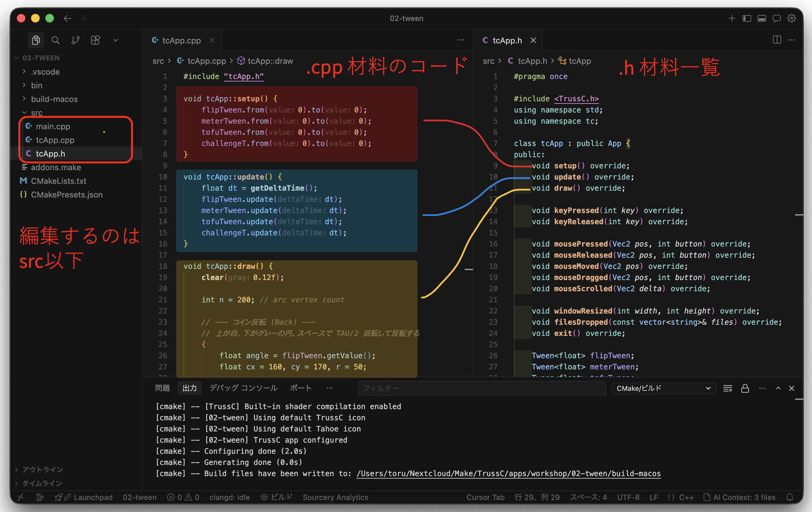Open errors and warnings status item
Viewport: 812px width, 512px height.
[x=183, y=497]
